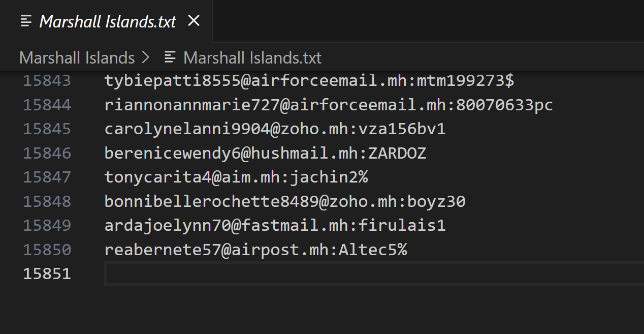
Task: Click the text content on line 15843
Action: click(309, 81)
